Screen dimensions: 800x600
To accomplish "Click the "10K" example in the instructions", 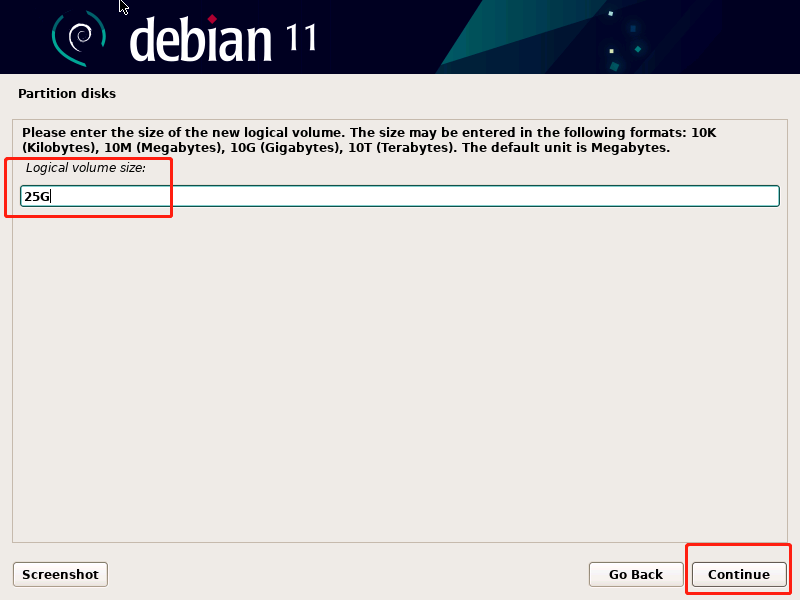I will coord(704,133).
